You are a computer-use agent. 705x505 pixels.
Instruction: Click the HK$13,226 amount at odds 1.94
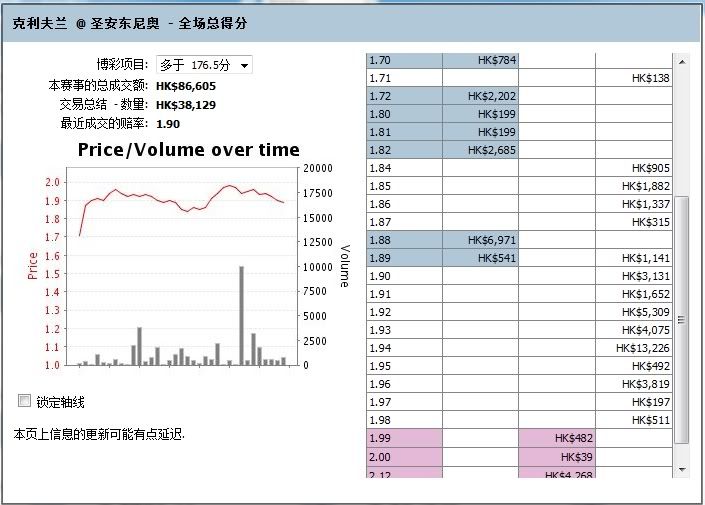[x=634, y=348]
